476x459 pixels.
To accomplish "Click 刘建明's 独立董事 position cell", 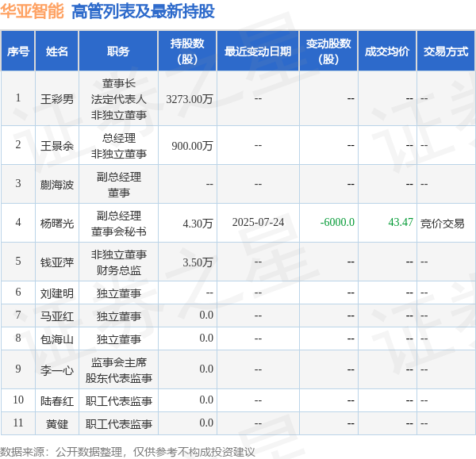I will pos(119,293).
